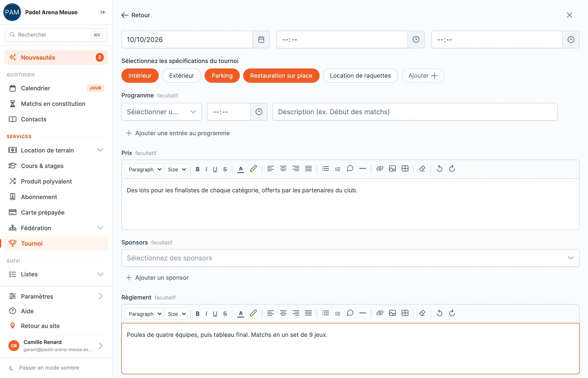Open the Paragraph style dropdown in the Prix editor
The image size is (588, 378).
point(144,169)
